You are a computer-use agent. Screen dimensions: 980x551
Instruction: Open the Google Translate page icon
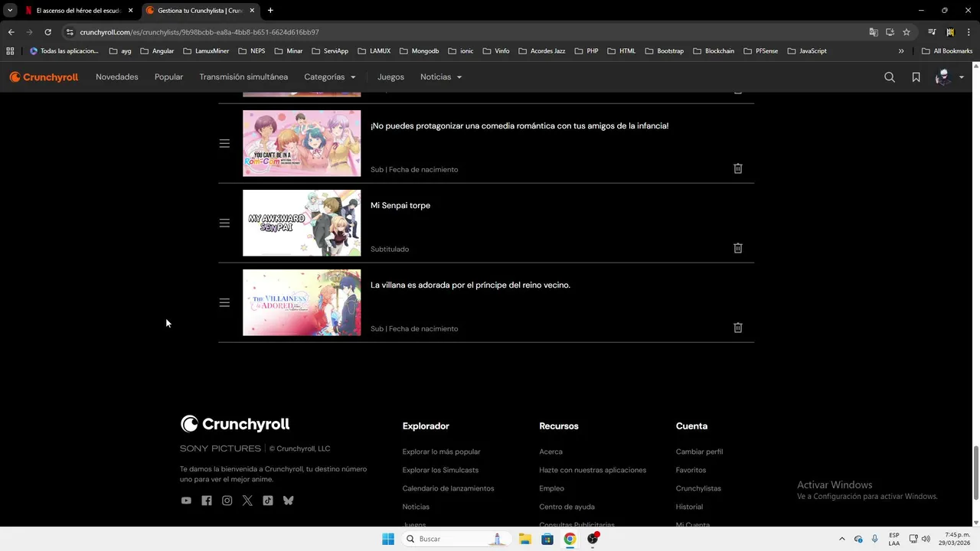click(874, 32)
